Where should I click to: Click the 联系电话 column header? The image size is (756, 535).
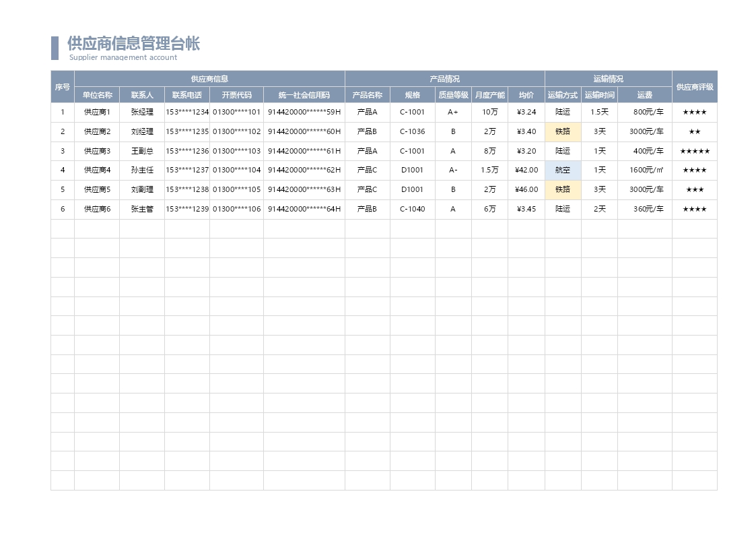[x=187, y=95]
